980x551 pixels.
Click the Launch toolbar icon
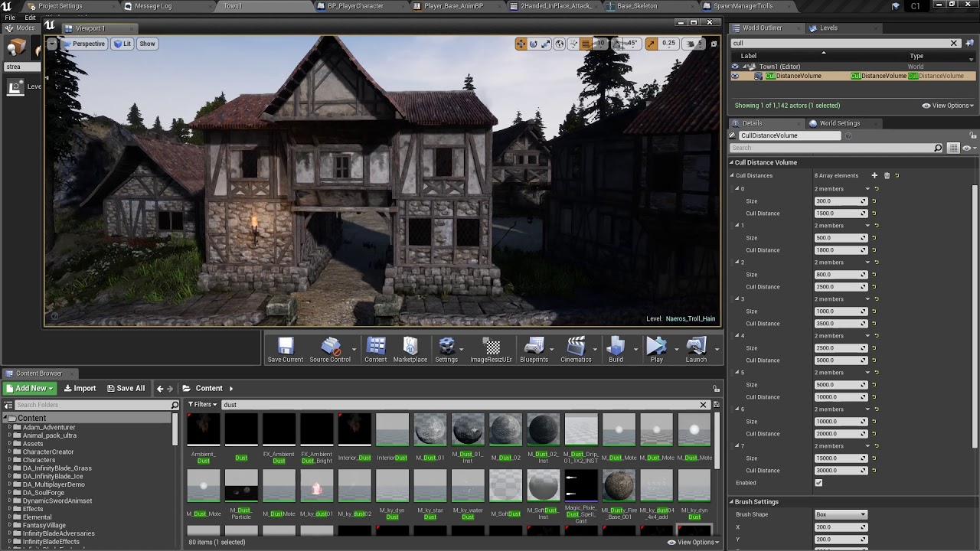pos(695,348)
